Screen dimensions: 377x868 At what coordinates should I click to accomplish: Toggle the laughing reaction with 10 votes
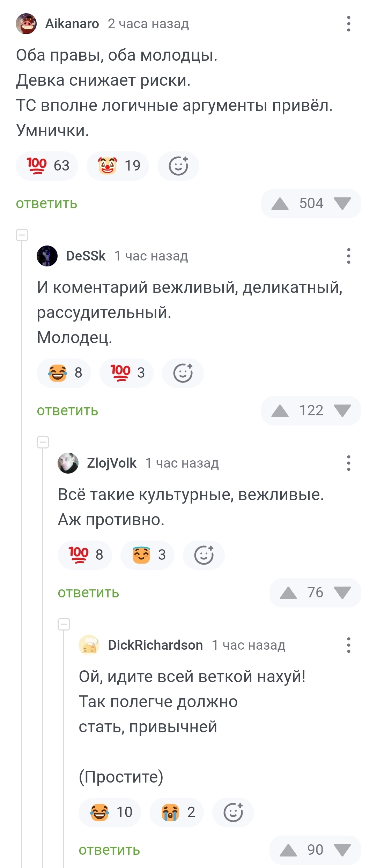point(110,813)
